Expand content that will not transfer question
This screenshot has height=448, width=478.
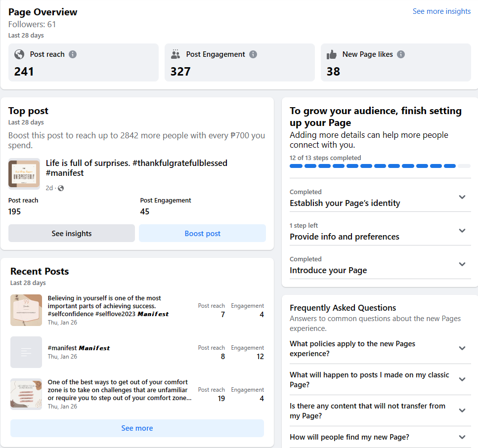click(380, 410)
